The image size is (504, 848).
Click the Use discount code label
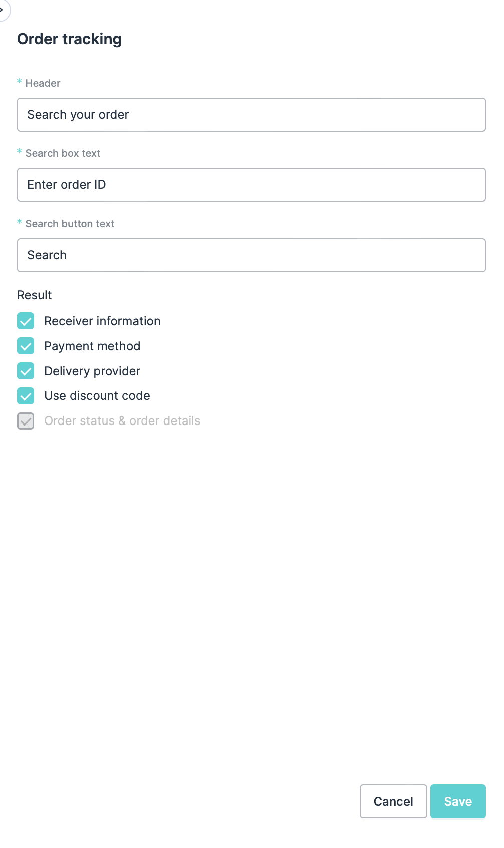click(x=97, y=396)
